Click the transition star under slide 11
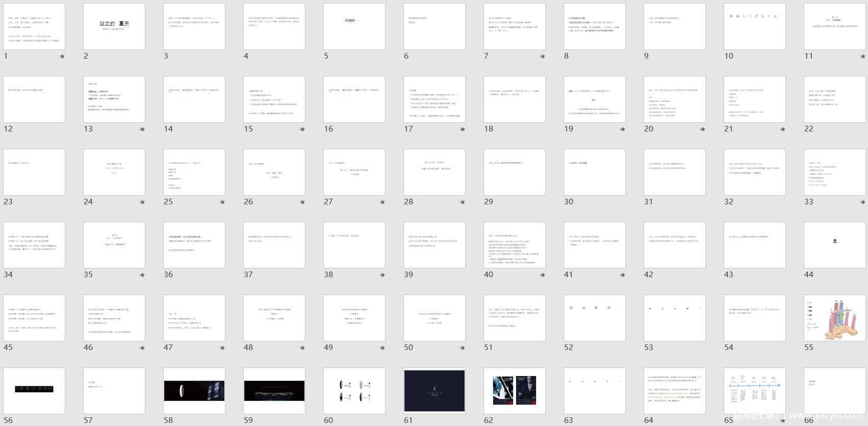 coord(863,57)
